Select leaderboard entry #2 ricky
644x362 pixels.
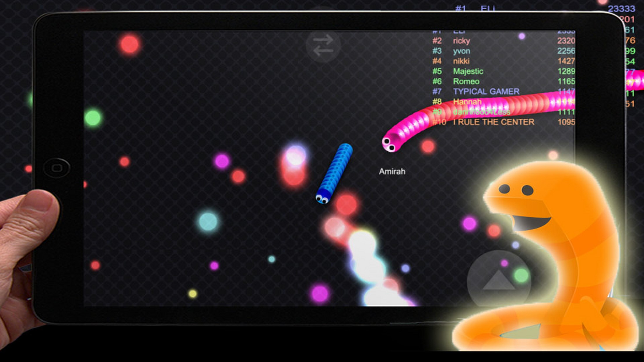pos(503,41)
